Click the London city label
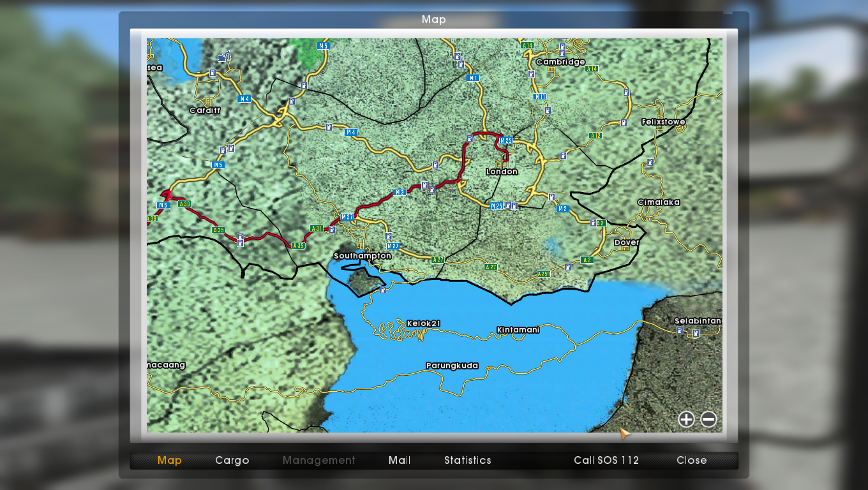 pos(502,172)
